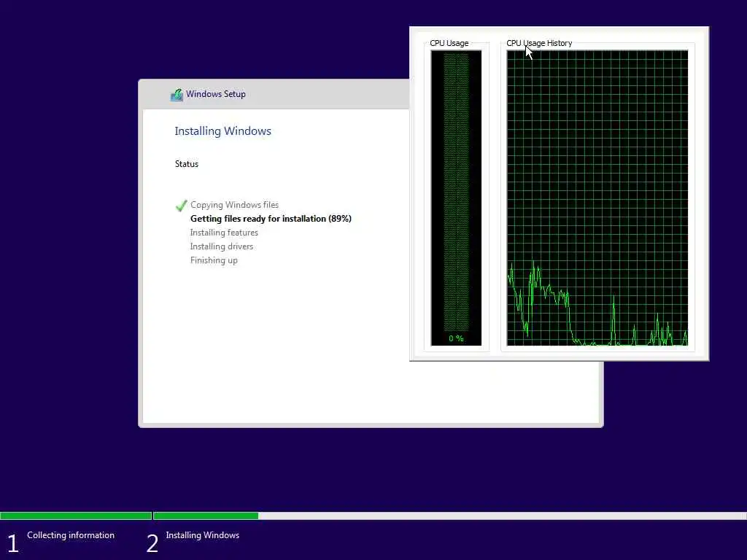
Task: Click the Installing drivers step
Action: [222, 246]
